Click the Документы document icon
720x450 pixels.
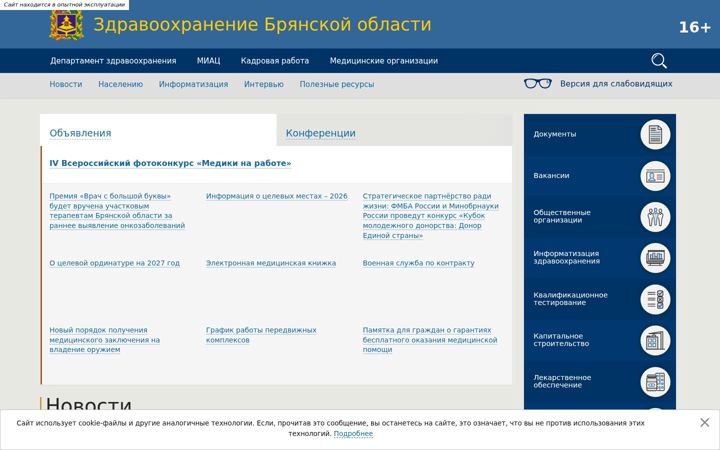point(655,135)
